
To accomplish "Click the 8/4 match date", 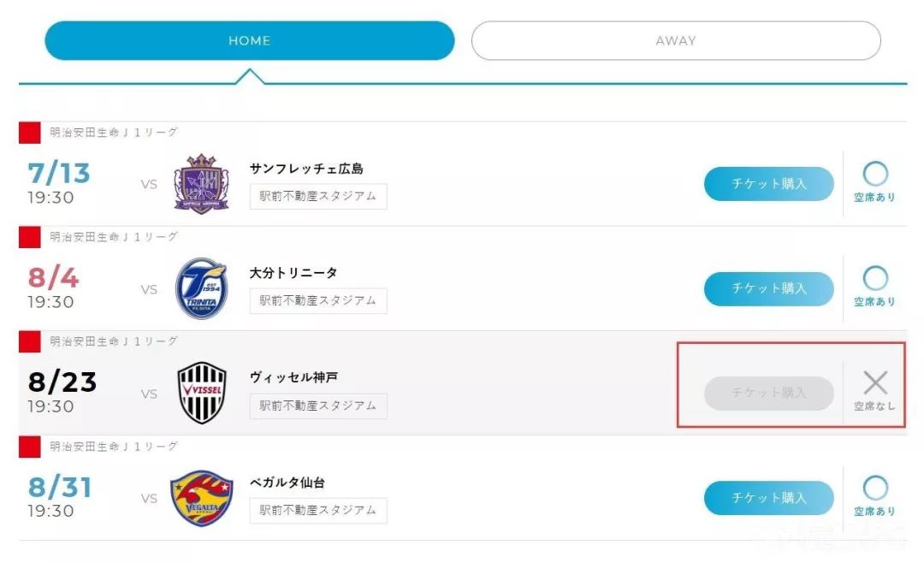I will (51, 278).
